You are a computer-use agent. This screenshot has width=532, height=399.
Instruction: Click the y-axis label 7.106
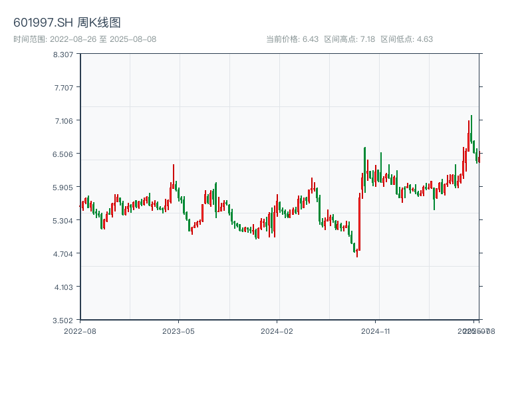pyautogui.click(x=64, y=121)
